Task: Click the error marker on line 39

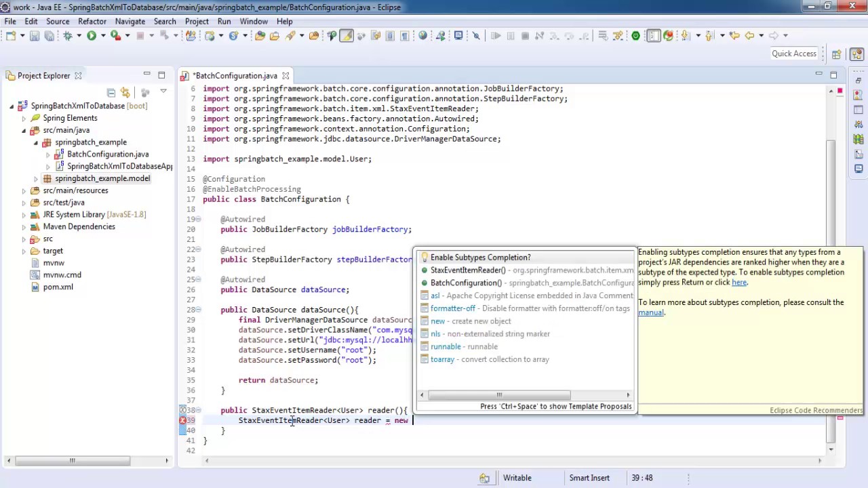Action: click(x=182, y=420)
